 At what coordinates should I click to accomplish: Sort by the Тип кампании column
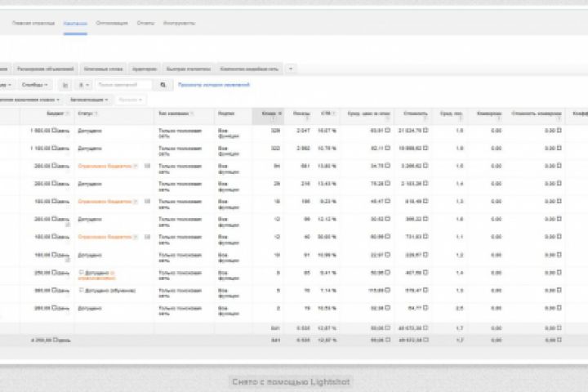(173, 114)
